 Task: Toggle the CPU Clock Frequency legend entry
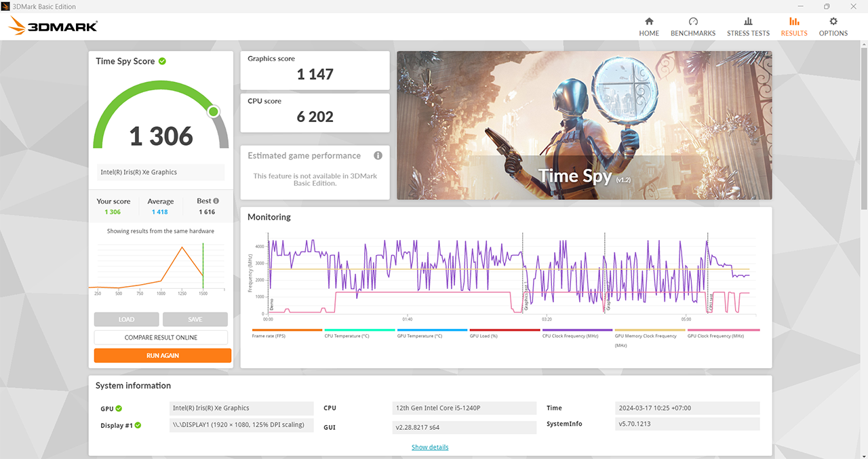pyautogui.click(x=577, y=334)
